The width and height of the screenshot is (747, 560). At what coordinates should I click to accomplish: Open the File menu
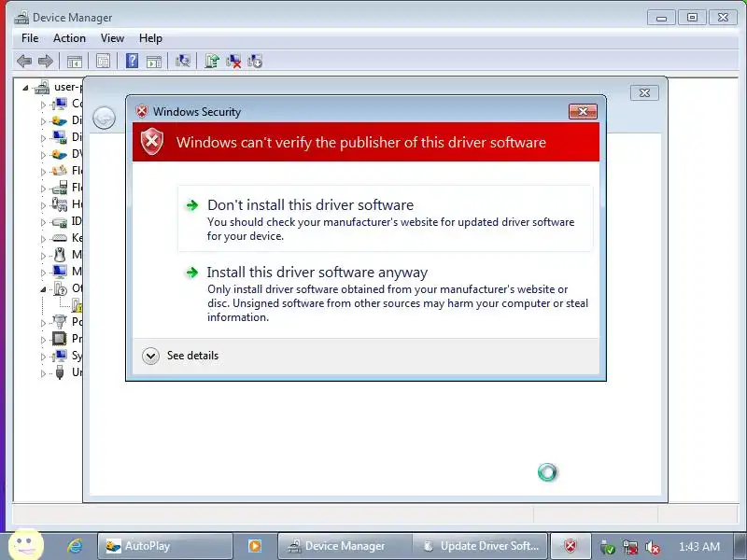tap(30, 38)
